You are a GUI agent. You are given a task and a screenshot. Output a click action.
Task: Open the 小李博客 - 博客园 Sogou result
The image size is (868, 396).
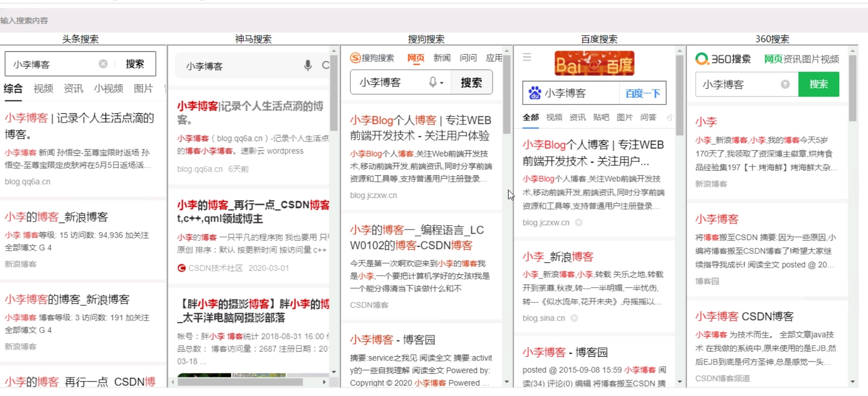(x=392, y=340)
